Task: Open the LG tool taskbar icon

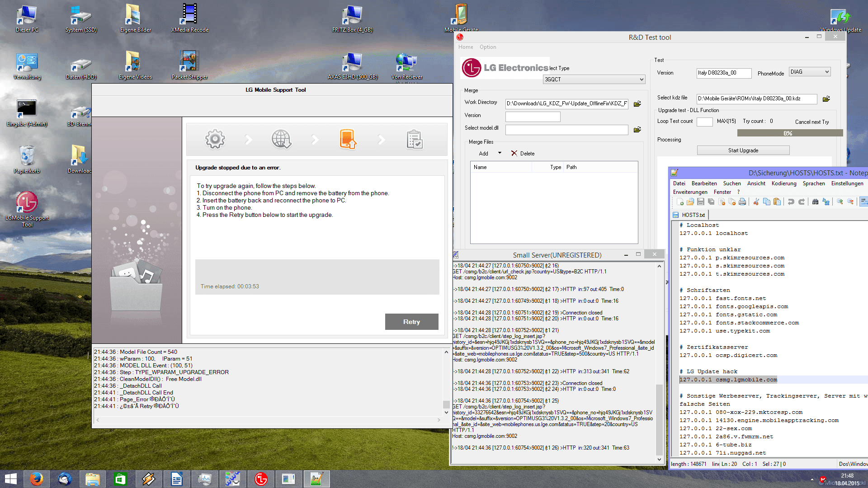Action: pyautogui.click(x=261, y=479)
